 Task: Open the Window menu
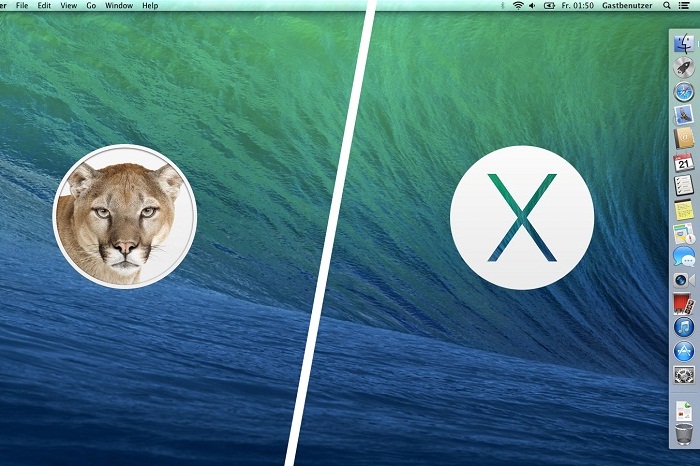119,5
